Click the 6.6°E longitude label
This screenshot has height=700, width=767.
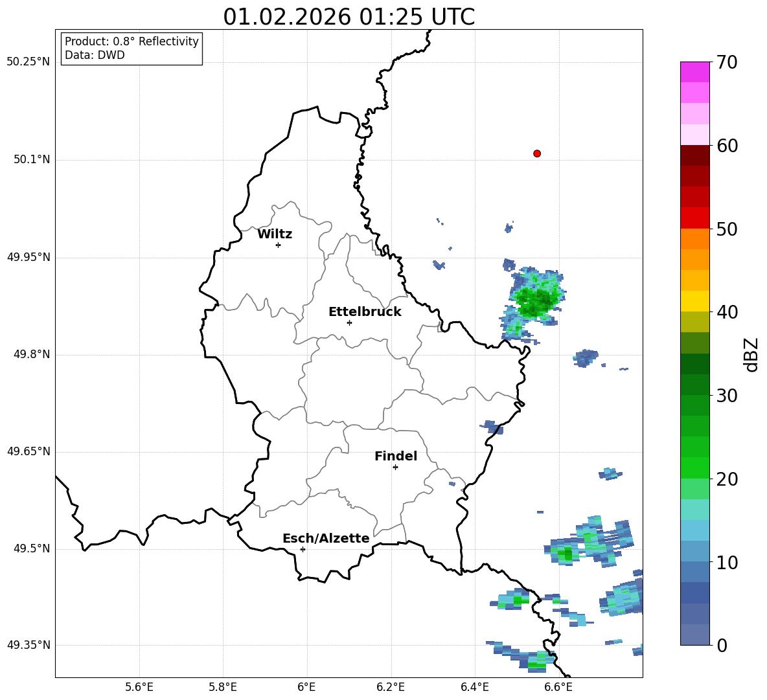click(x=558, y=687)
